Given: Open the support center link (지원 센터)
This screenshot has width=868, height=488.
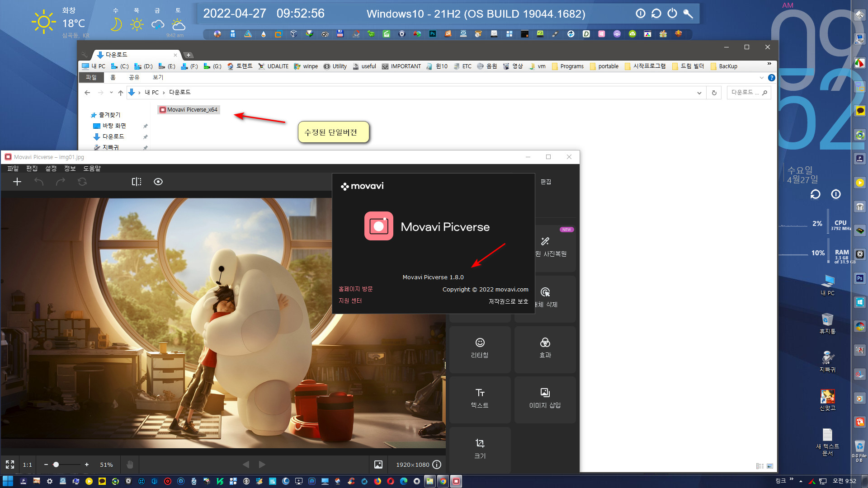Looking at the screenshot, I should (350, 301).
